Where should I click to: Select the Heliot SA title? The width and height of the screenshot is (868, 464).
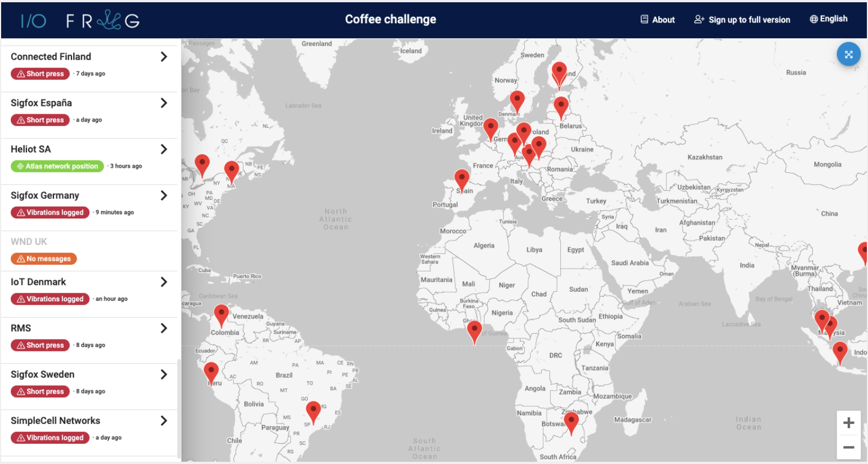(30, 149)
